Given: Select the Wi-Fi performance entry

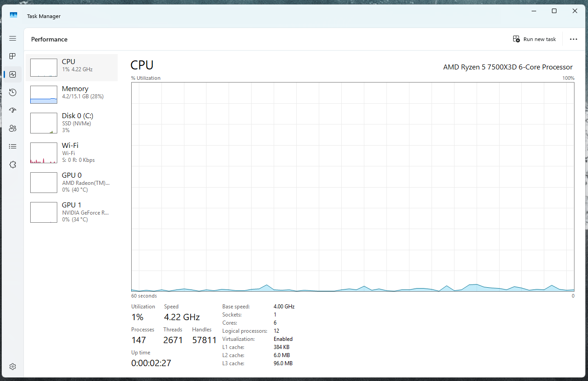Looking at the screenshot, I should click(72, 153).
